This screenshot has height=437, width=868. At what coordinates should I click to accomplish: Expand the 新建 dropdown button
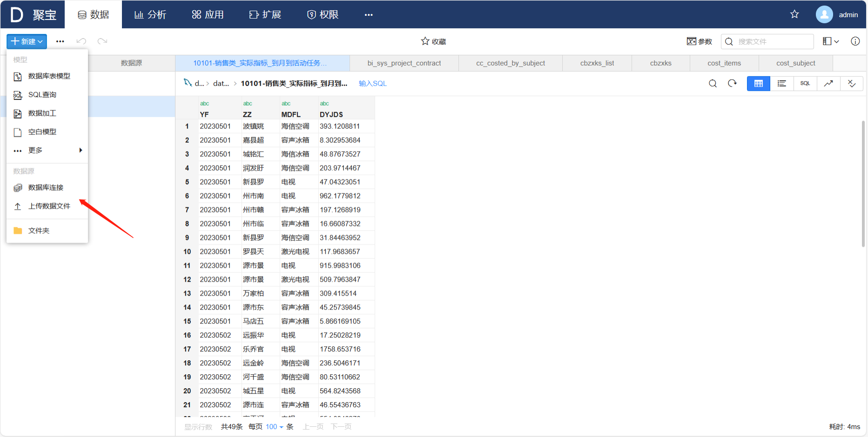pos(27,41)
